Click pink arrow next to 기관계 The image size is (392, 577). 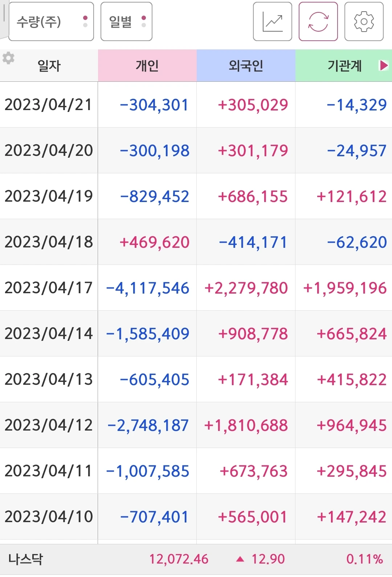384,65
